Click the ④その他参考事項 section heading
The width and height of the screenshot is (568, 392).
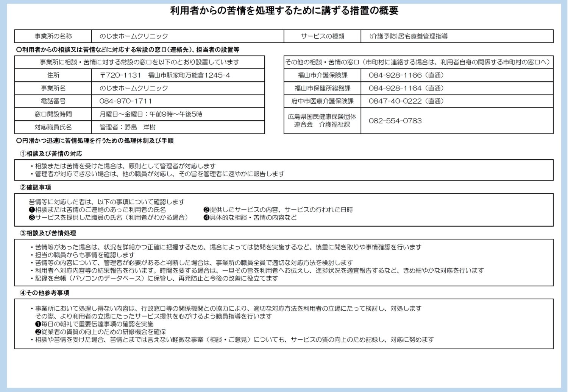tap(45, 293)
